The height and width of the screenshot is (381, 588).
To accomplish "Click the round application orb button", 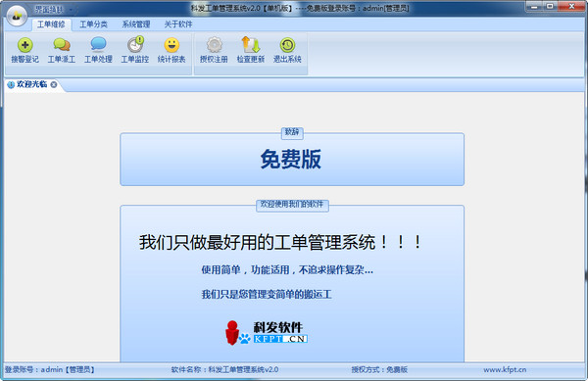I will [x=17, y=16].
